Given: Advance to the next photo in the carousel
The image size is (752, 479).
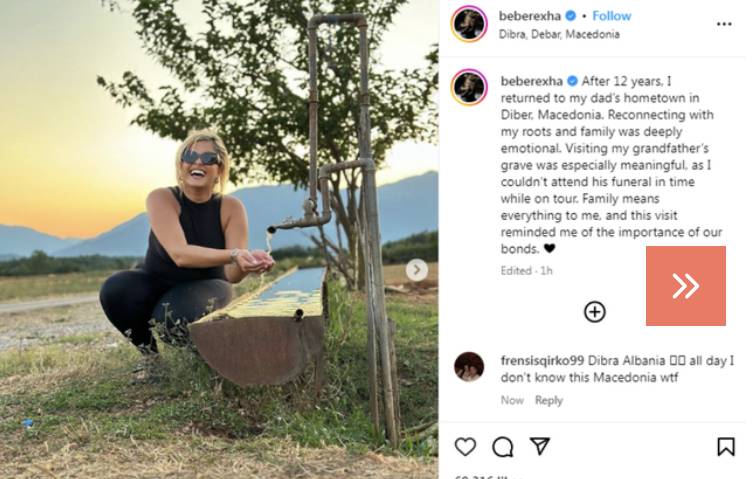Looking at the screenshot, I should (417, 270).
